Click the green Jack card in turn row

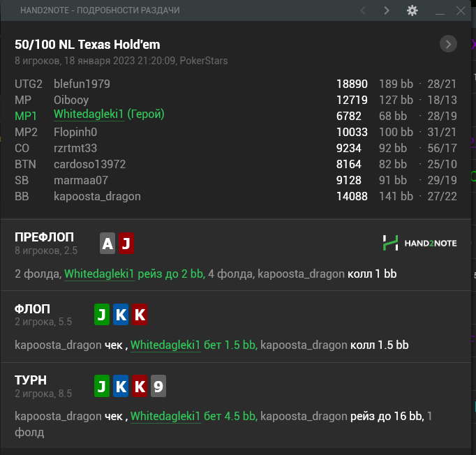click(102, 386)
